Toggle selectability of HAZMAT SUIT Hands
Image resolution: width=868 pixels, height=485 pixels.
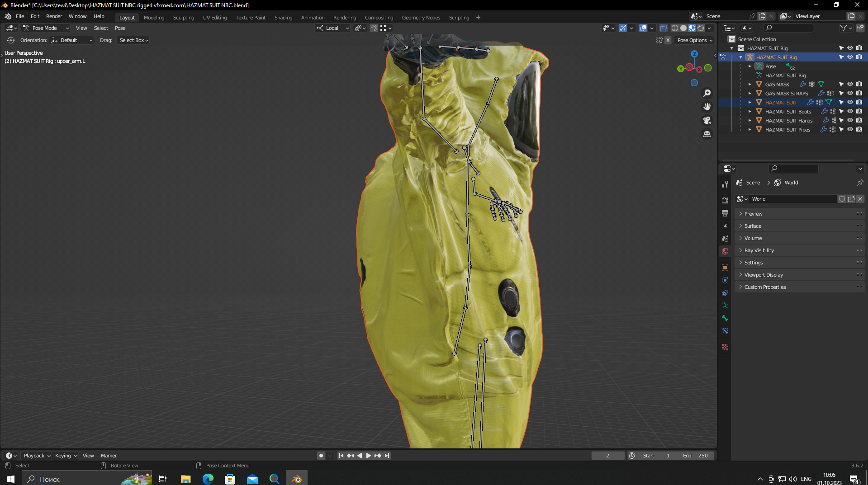841,121
